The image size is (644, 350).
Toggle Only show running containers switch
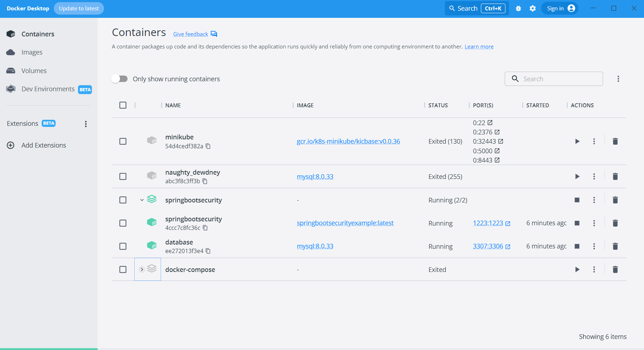point(119,79)
